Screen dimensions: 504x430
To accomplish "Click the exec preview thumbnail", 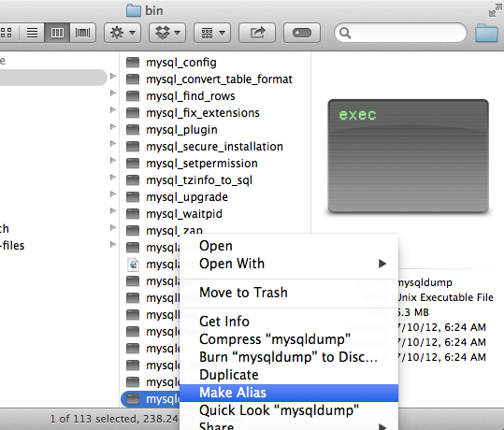I will [409, 156].
